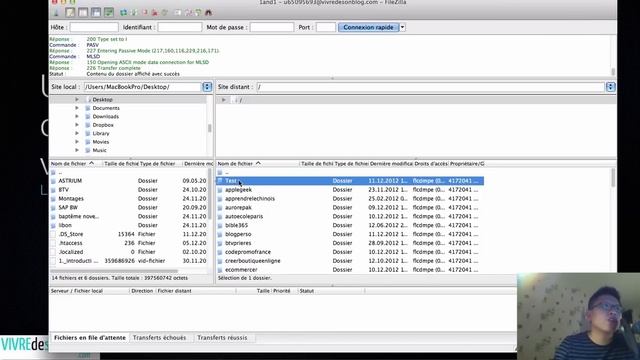Image resolution: width=640 pixels, height=360 pixels.
Task: Refresh file and folder lists
Action: [x=123, y=13]
